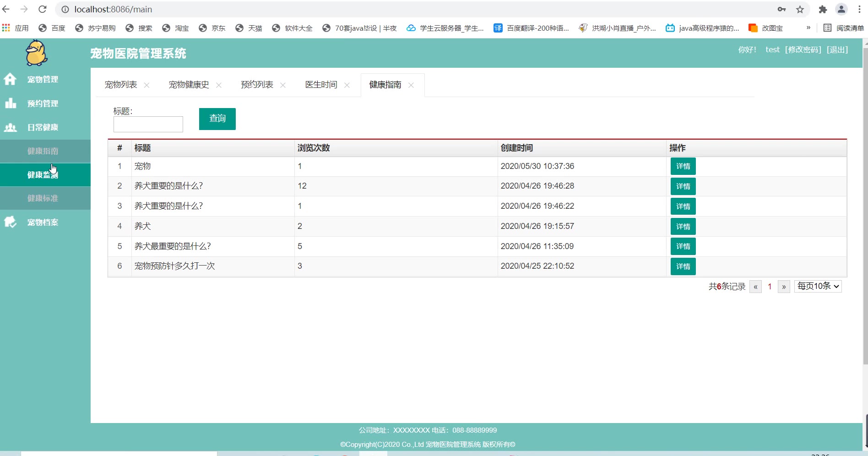Open the Chrome profile avatar
This screenshot has height=456, width=868.
[x=841, y=9]
